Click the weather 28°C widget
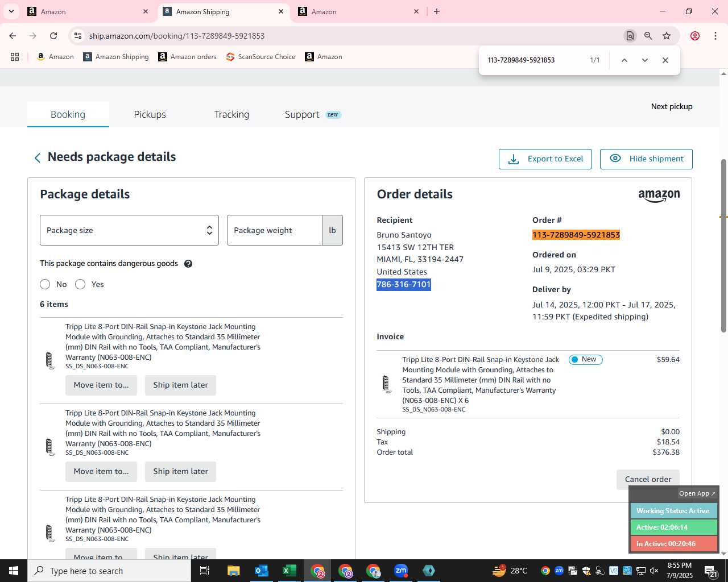Image resolution: width=728 pixels, height=582 pixels. pyautogui.click(x=510, y=571)
